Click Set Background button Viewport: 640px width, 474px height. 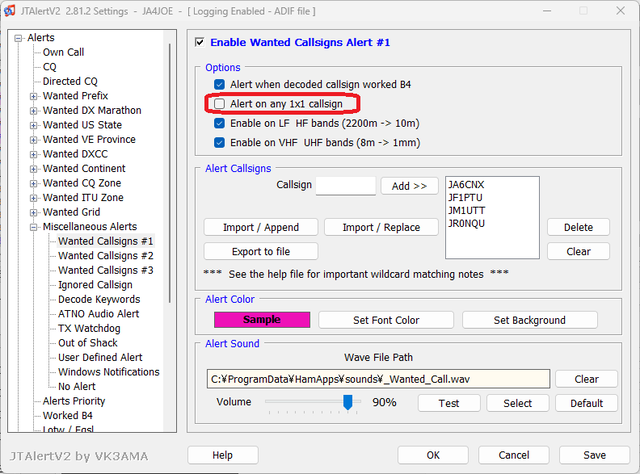(x=530, y=320)
